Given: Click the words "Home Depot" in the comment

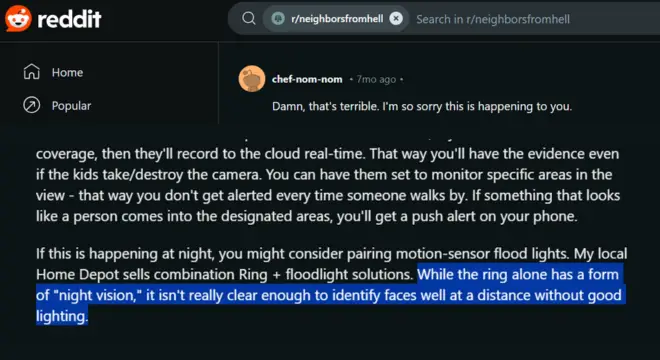Looking at the screenshot, I should click(x=77, y=275).
